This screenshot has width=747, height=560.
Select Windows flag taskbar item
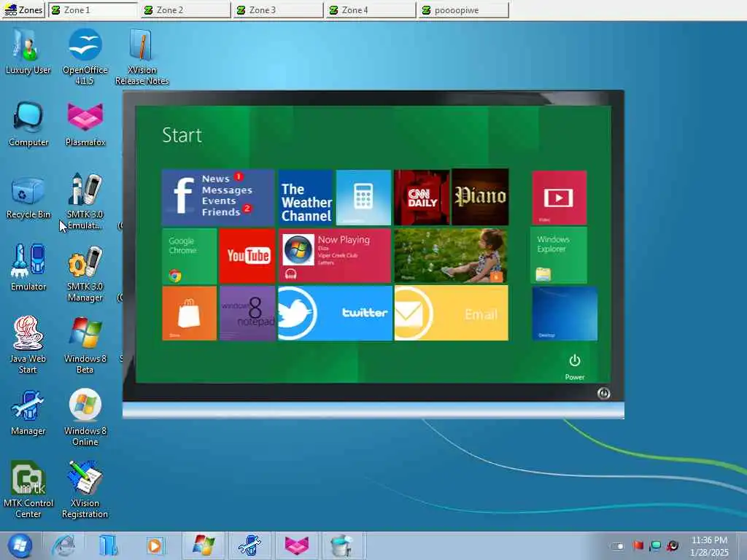click(204, 545)
